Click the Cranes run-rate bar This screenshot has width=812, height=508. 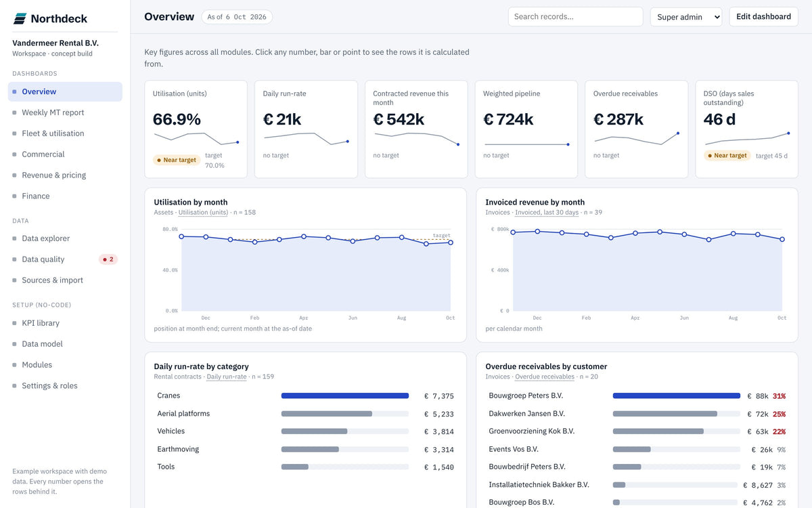(345, 396)
